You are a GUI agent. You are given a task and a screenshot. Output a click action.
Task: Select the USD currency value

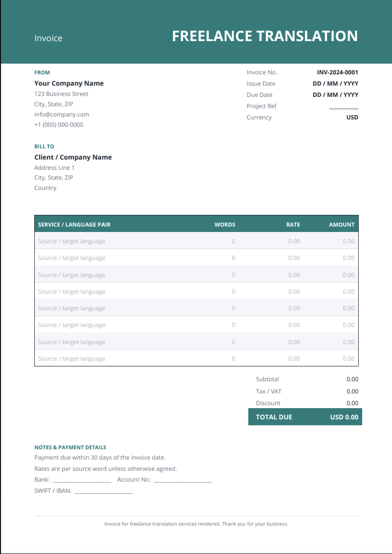coord(352,117)
